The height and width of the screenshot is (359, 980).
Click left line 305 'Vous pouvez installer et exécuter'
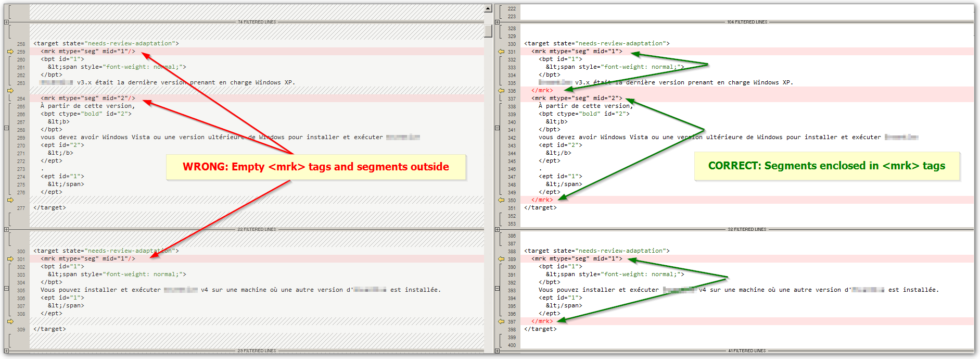point(100,290)
